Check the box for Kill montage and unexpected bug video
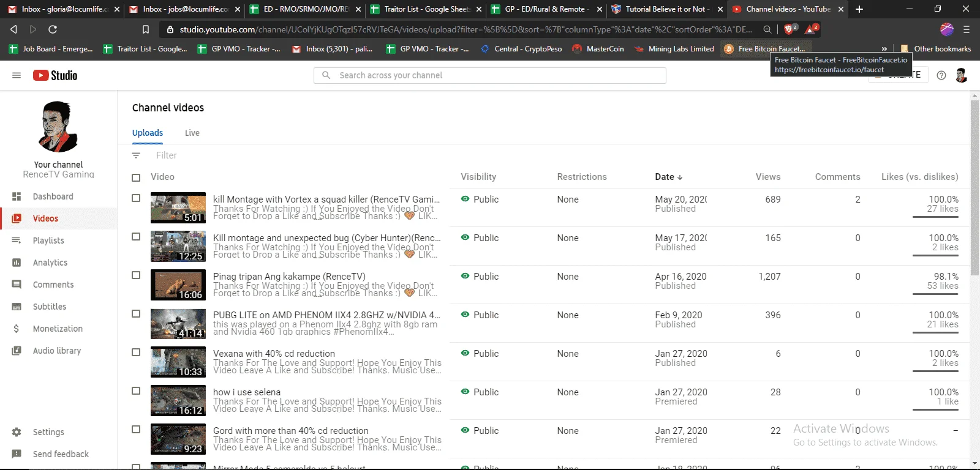This screenshot has height=470, width=980. coord(136,237)
